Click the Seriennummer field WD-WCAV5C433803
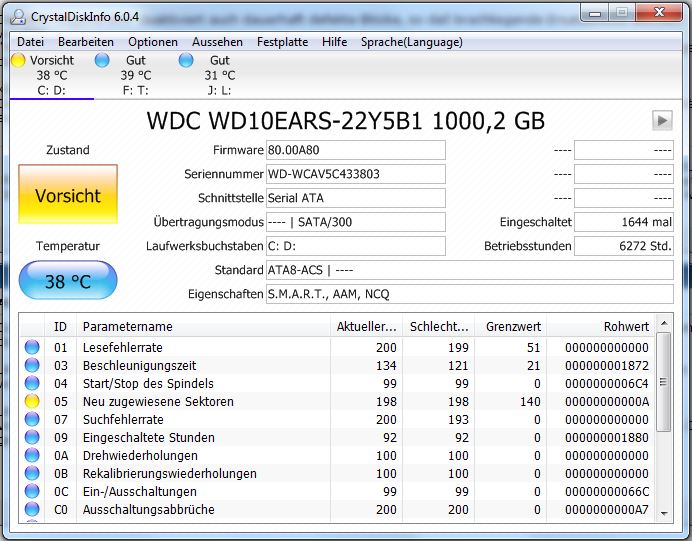The image size is (692, 541). tap(356, 174)
